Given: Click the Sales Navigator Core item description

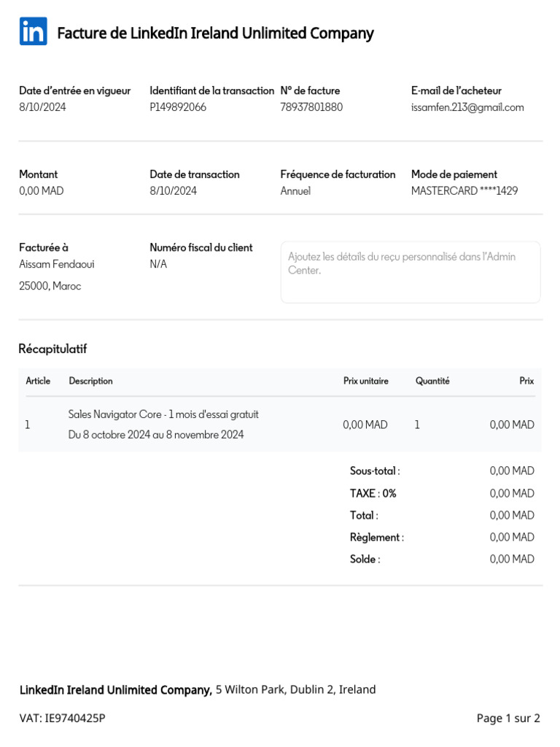Looking at the screenshot, I should [163, 414].
